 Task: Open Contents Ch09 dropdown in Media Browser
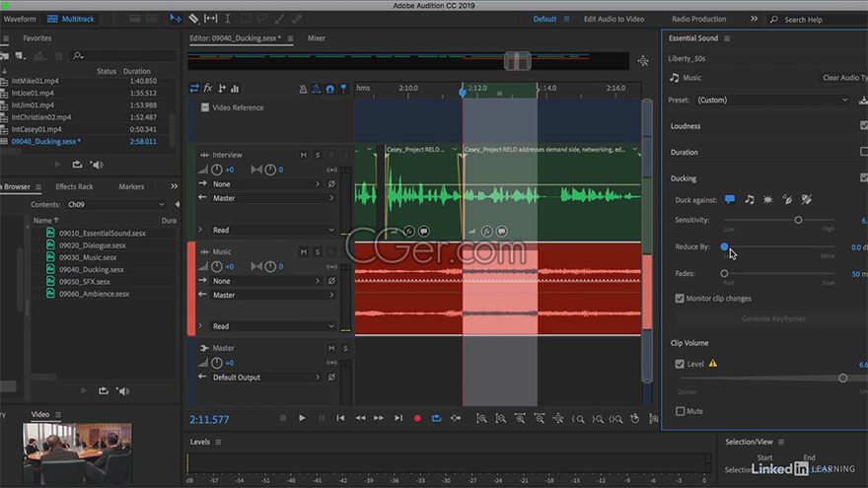point(115,204)
